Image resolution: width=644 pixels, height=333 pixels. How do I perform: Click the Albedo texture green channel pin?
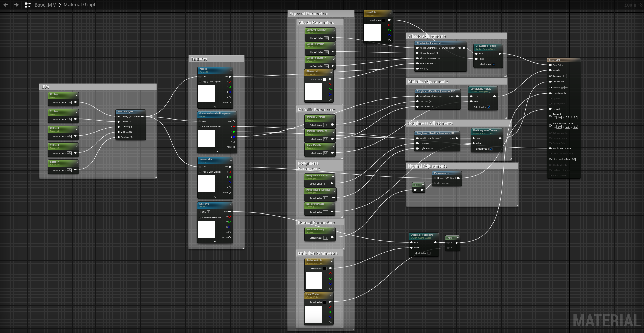pyautogui.click(x=230, y=87)
